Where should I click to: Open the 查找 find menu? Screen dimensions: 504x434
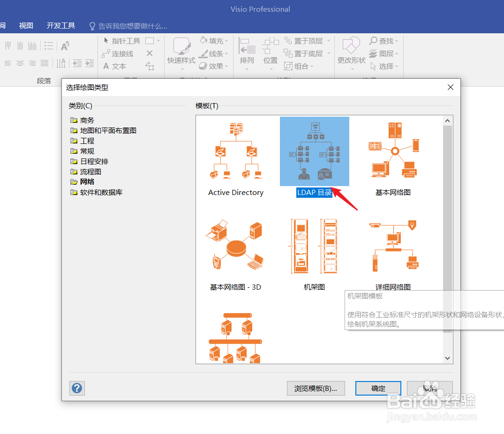coord(384,41)
